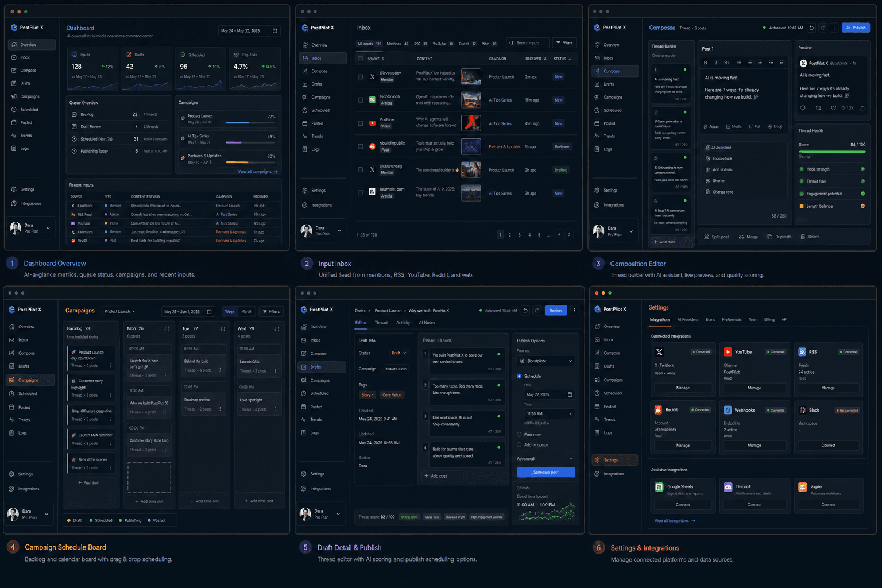Click Split post in Compose bottom bar
882x588 pixels.
(x=717, y=237)
